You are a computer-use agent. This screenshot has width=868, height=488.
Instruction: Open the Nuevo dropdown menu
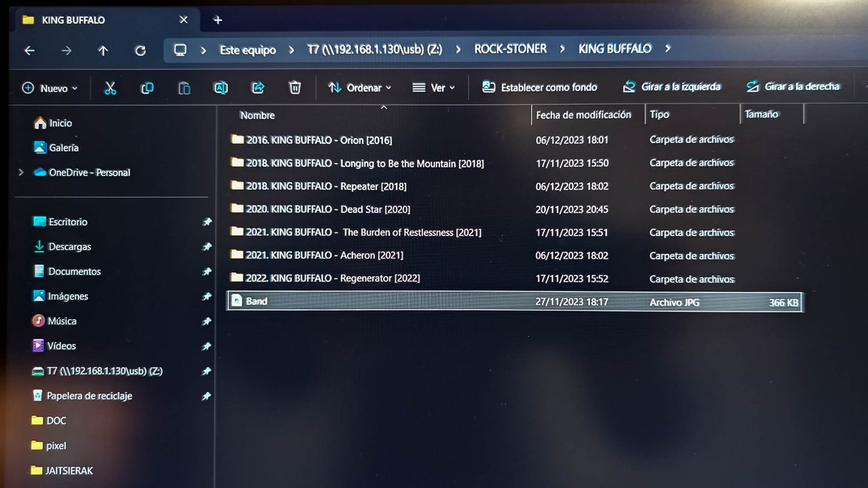coord(50,88)
